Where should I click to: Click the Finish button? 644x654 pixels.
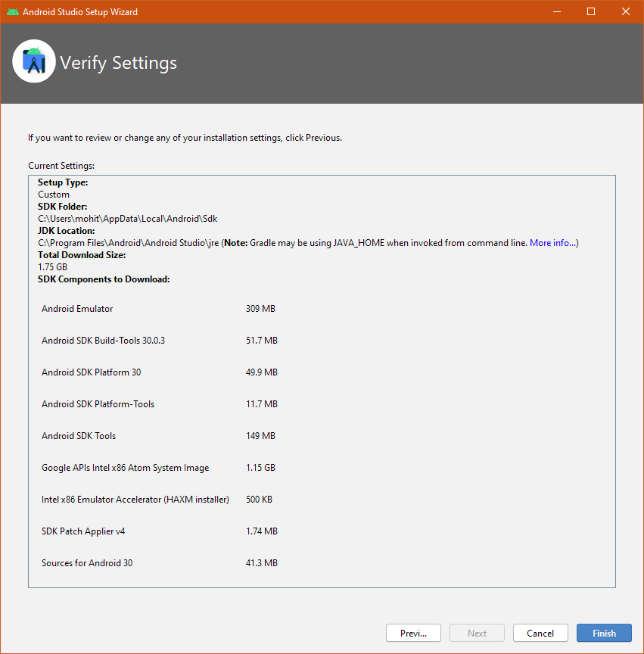pos(604,633)
